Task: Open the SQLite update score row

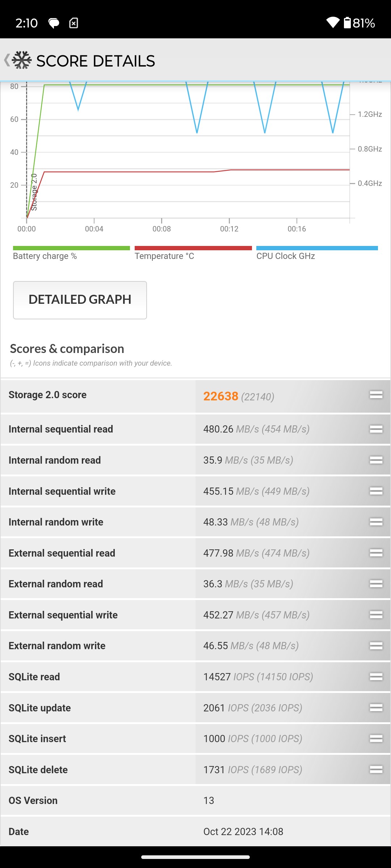Action: click(x=195, y=708)
